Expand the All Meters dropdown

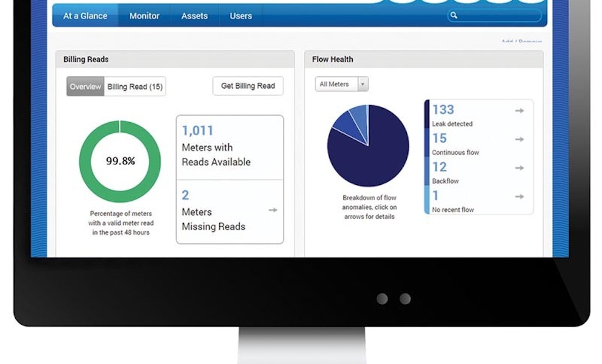tap(363, 84)
